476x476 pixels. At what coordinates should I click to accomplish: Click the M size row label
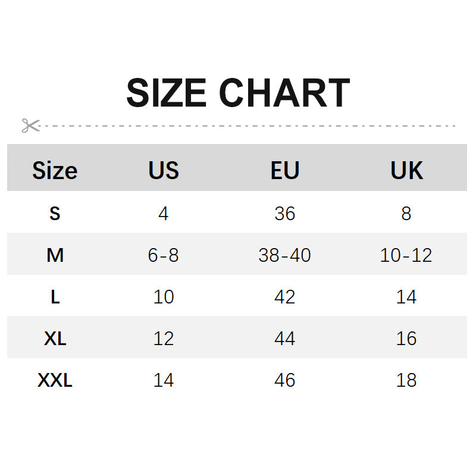pyautogui.click(x=55, y=255)
